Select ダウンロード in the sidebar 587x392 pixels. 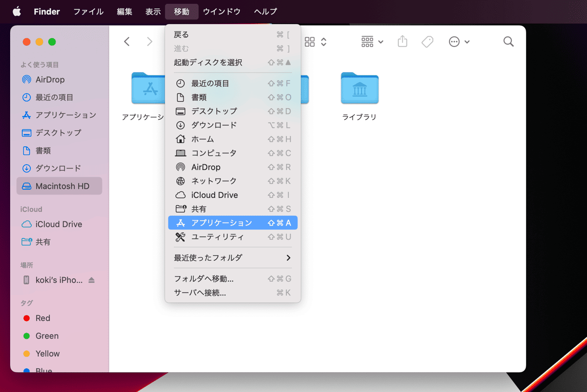59,168
